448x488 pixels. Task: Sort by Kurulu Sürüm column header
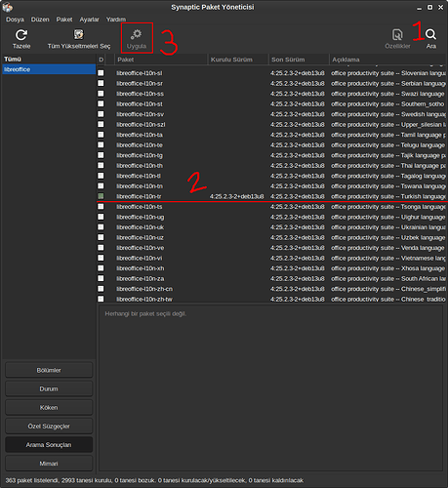point(238,60)
